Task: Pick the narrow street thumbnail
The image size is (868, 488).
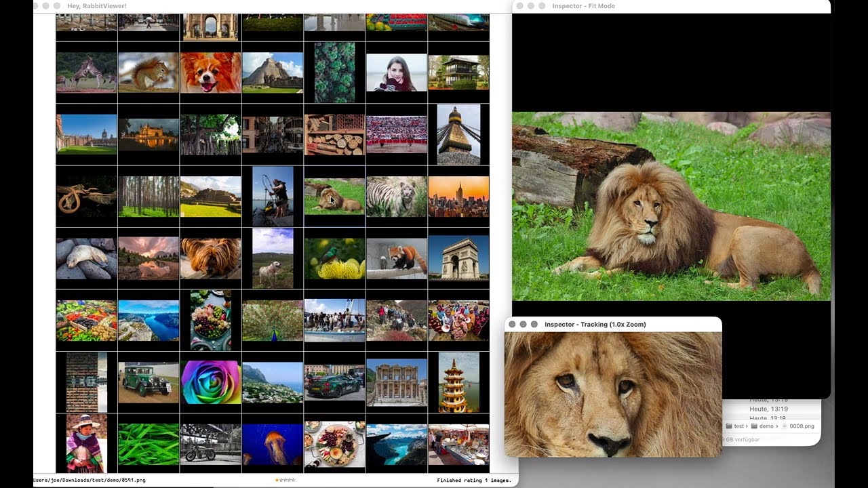Action: 273,134
